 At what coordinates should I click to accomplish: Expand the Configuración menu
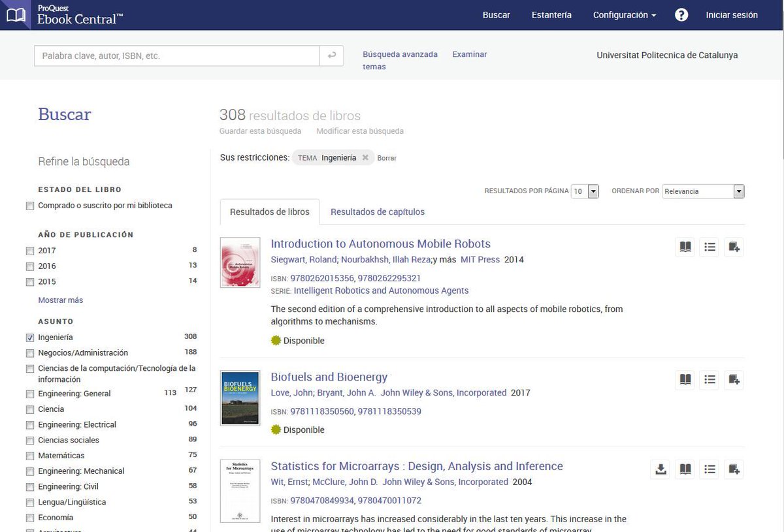click(x=625, y=15)
